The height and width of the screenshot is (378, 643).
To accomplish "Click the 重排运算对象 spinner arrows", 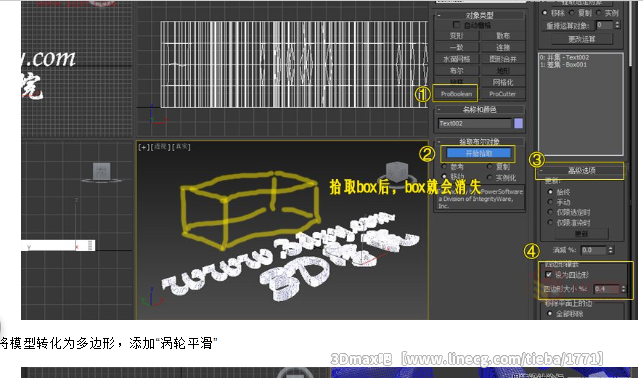I will coord(617,25).
